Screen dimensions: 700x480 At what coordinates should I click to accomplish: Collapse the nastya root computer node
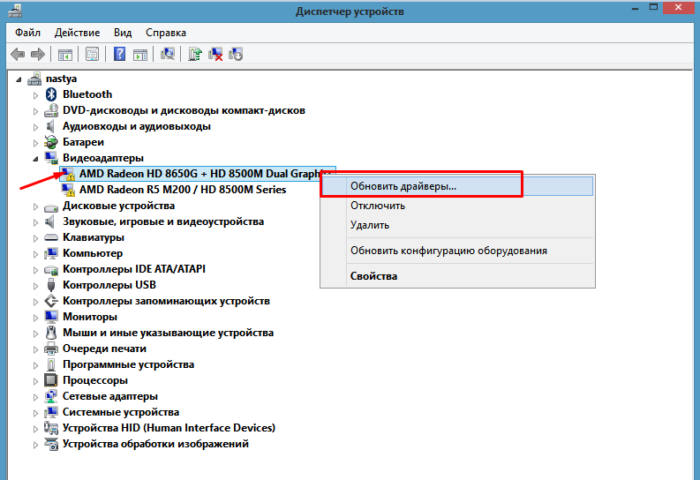22,78
